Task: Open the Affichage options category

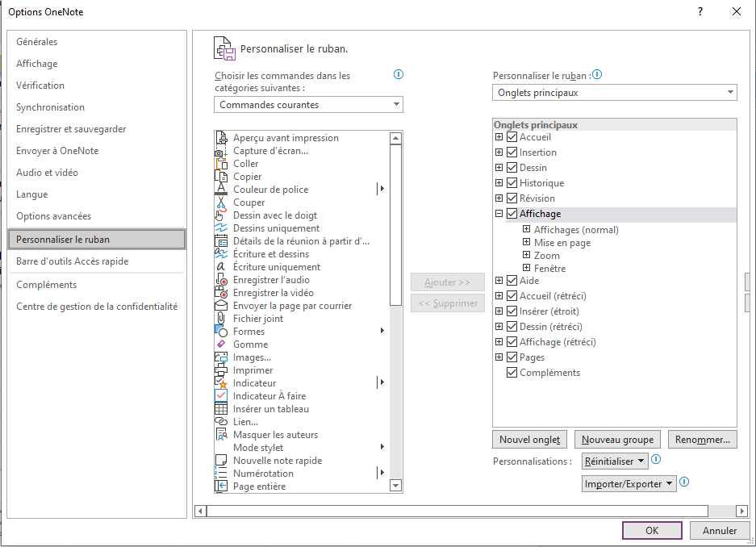Action: (x=36, y=64)
